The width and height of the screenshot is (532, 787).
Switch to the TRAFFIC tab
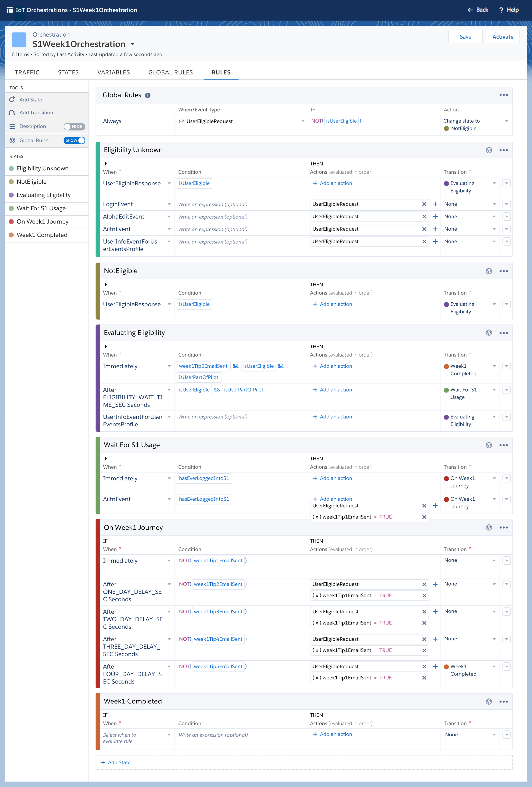click(x=27, y=72)
